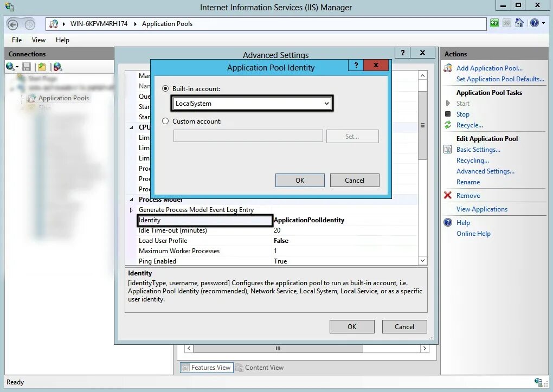Click the scroll up arrow in Advanced Settings
This screenshot has width=553, height=392.
click(422, 75)
